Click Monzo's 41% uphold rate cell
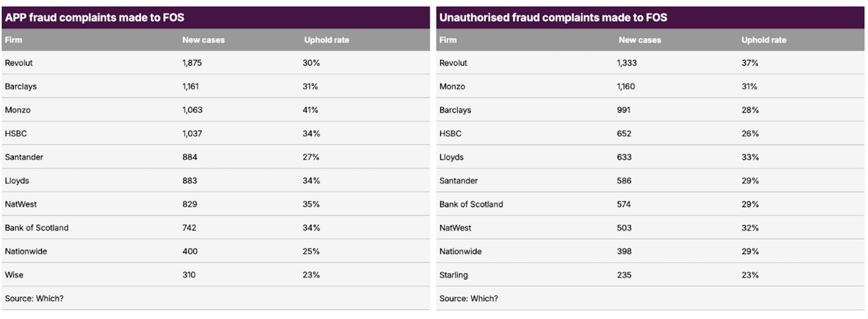Image resolution: width=868 pixels, height=319 pixels. click(x=310, y=110)
